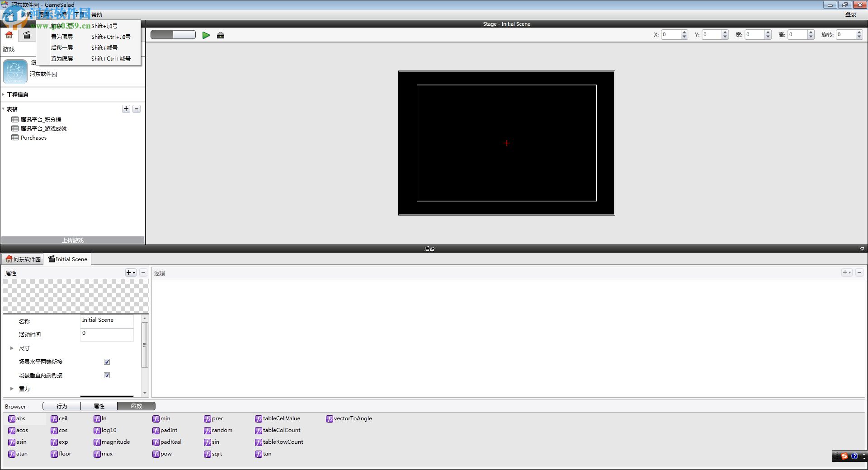Select the random function
The height and width of the screenshot is (470, 868).
point(218,430)
